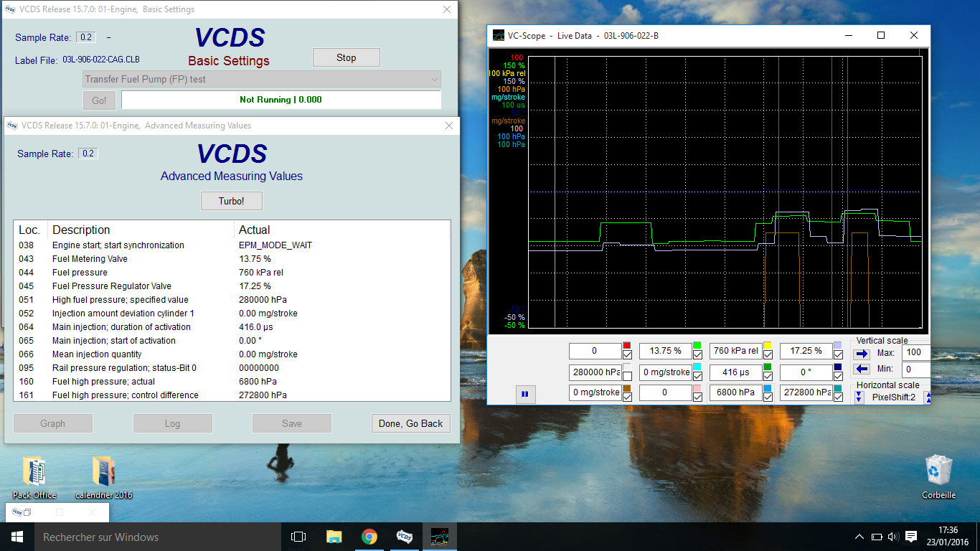
Task: Click the yellow channel color swatch
Action: coord(768,346)
